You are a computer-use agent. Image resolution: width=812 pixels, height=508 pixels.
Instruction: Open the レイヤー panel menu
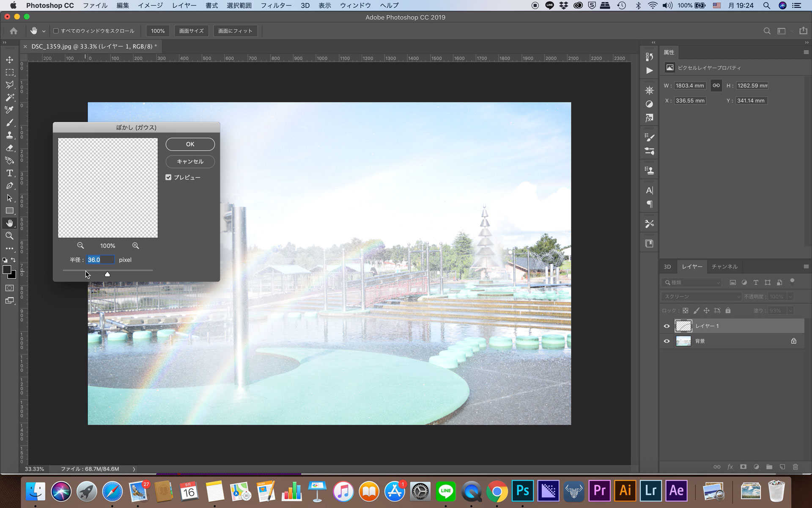coord(806,266)
